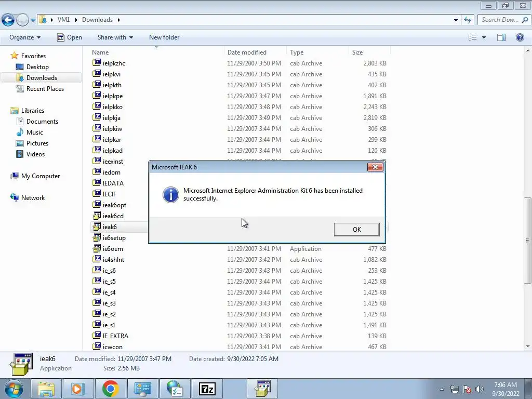Select the IEDATA cab file icon
Image resolution: width=532 pixels, height=399 pixels.
coord(97,183)
